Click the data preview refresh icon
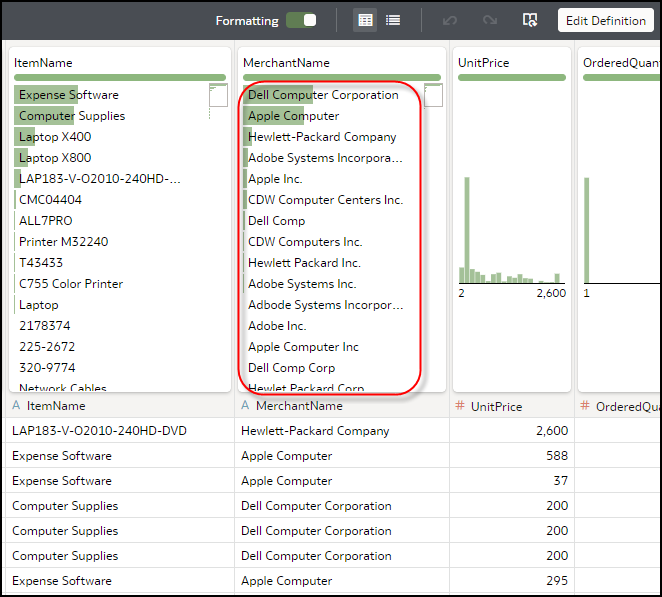This screenshot has height=597, width=662. (x=530, y=20)
